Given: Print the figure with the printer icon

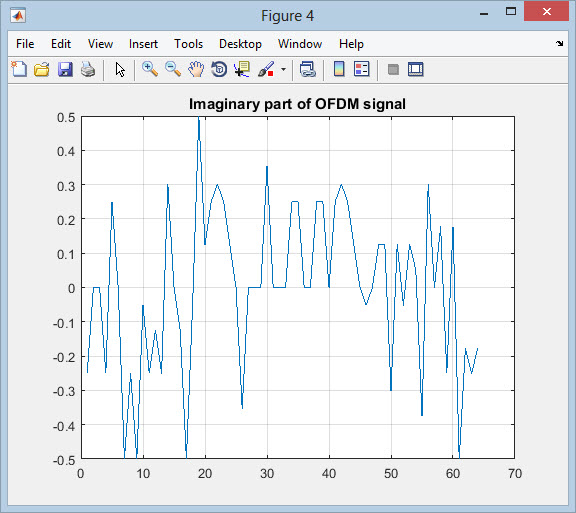Looking at the screenshot, I should pyautogui.click(x=88, y=69).
